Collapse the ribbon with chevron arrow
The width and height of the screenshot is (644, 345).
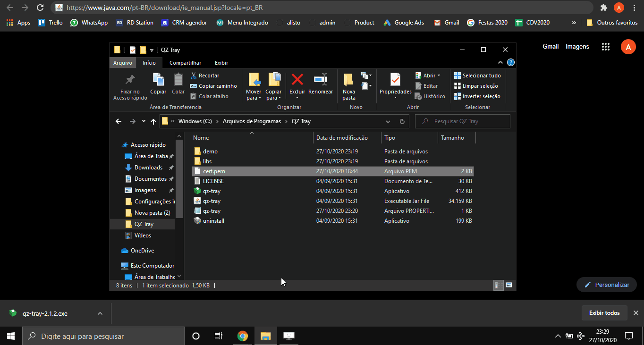point(500,63)
